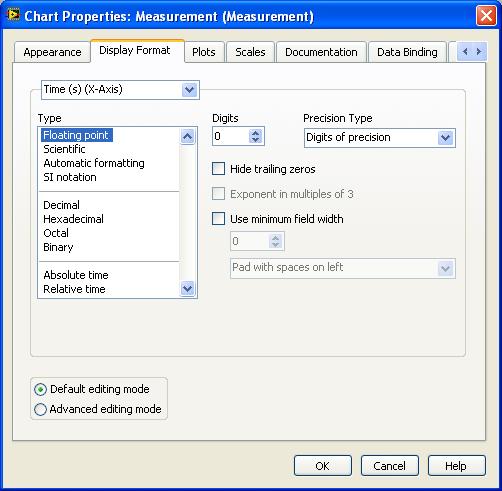The image size is (502, 491).
Task: Click the Cancel button
Action: (390, 466)
